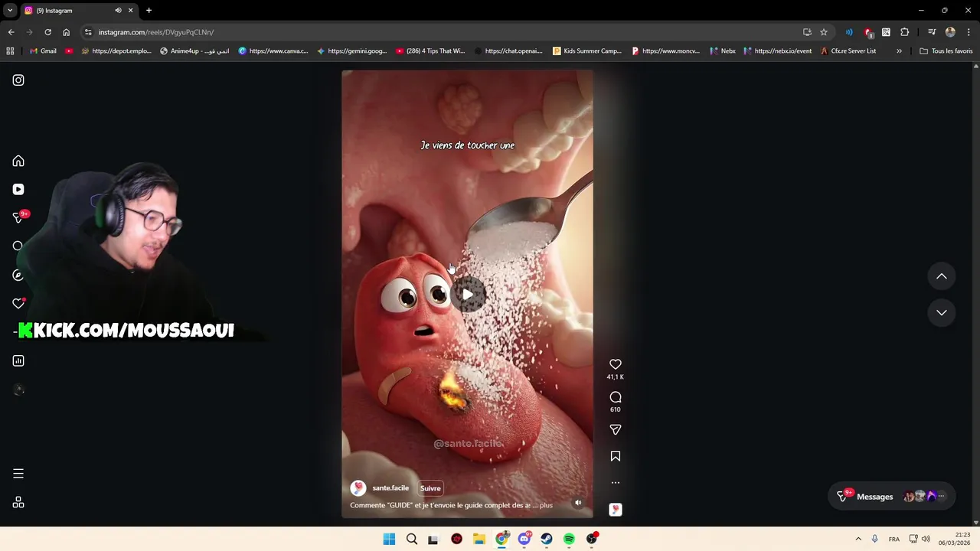View site information icon in the address bar
This screenshot has width=980, height=551.
(x=88, y=32)
